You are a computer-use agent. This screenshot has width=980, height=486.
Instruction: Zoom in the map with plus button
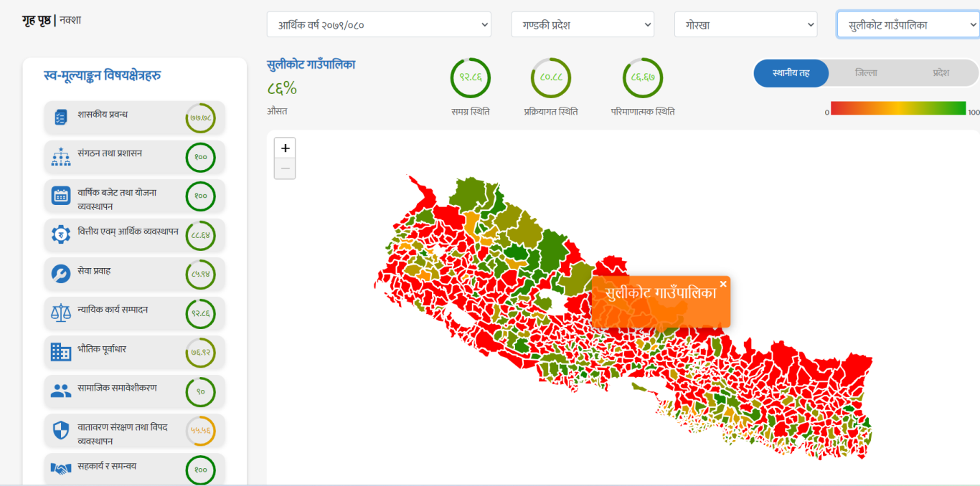[x=285, y=148]
